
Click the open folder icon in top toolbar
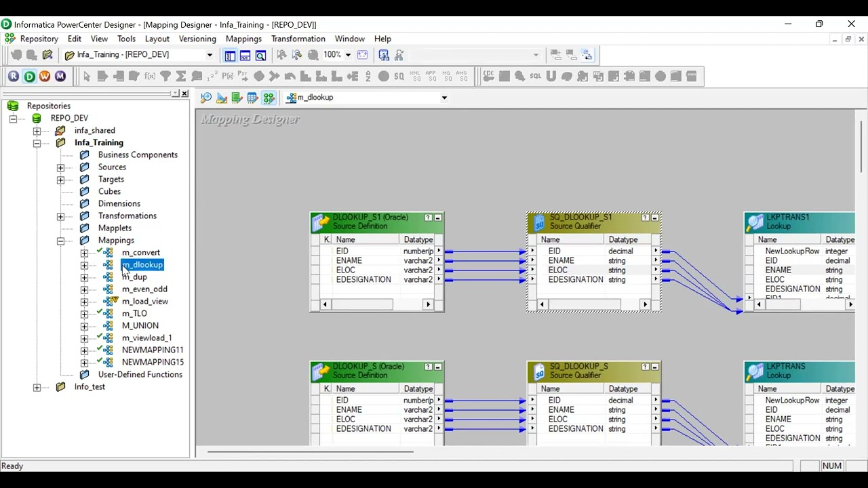click(x=47, y=55)
